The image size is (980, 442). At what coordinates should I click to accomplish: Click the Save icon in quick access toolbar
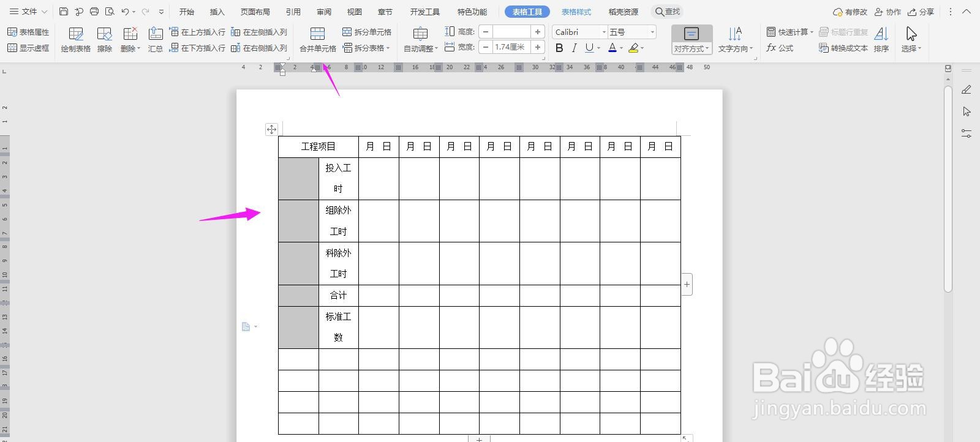pyautogui.click(x=64, y=12)
